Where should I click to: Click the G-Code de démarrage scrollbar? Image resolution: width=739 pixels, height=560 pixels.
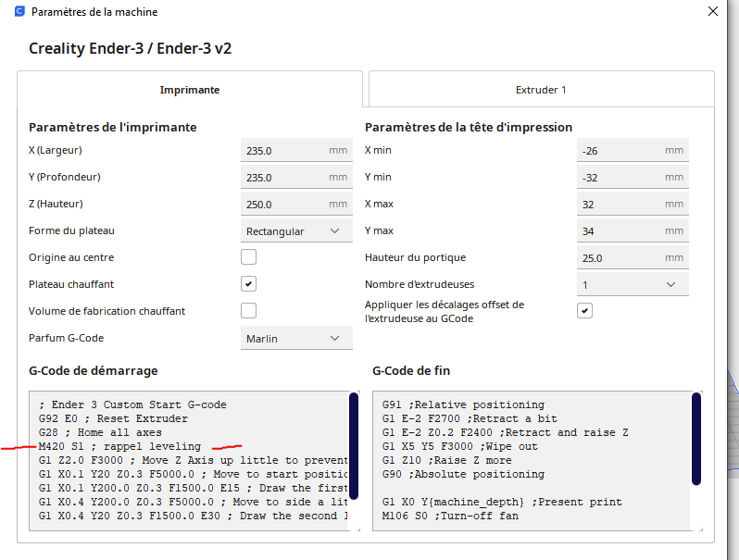point(354,445)
